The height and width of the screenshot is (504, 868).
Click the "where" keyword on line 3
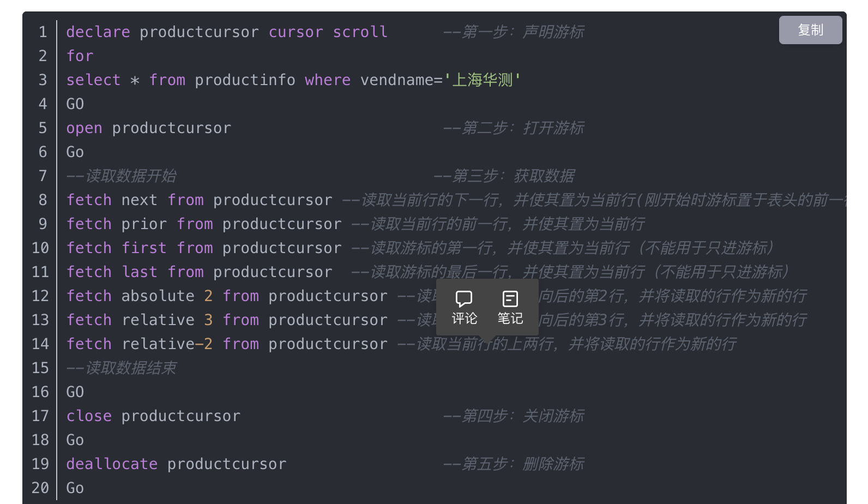pos(328,80)
